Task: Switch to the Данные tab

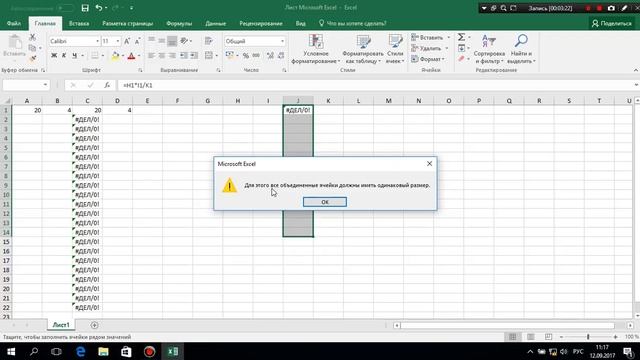Action: 216,24
